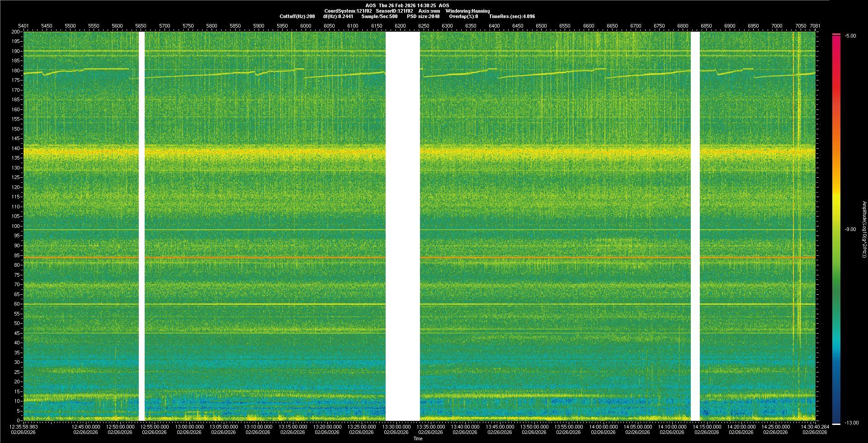Click the 12:35:58.983 start time label
The image size is (868, 443).
point(24,427)
